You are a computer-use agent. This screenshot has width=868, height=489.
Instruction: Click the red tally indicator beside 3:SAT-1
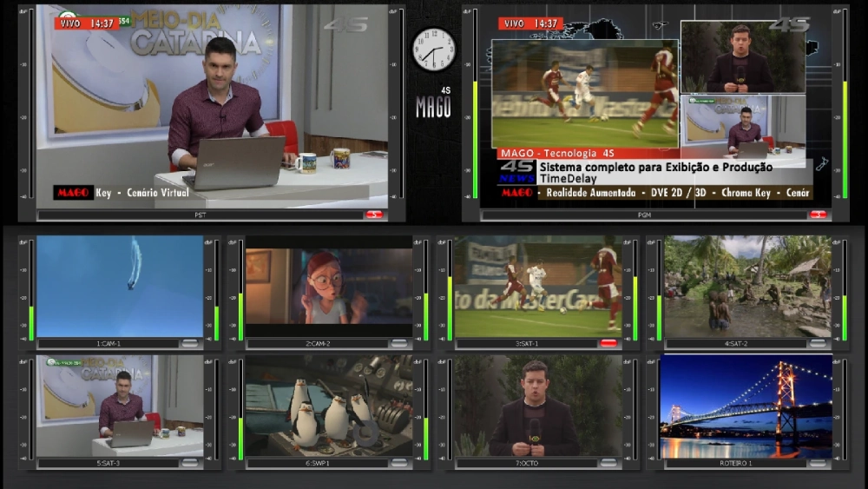(608, 343)
